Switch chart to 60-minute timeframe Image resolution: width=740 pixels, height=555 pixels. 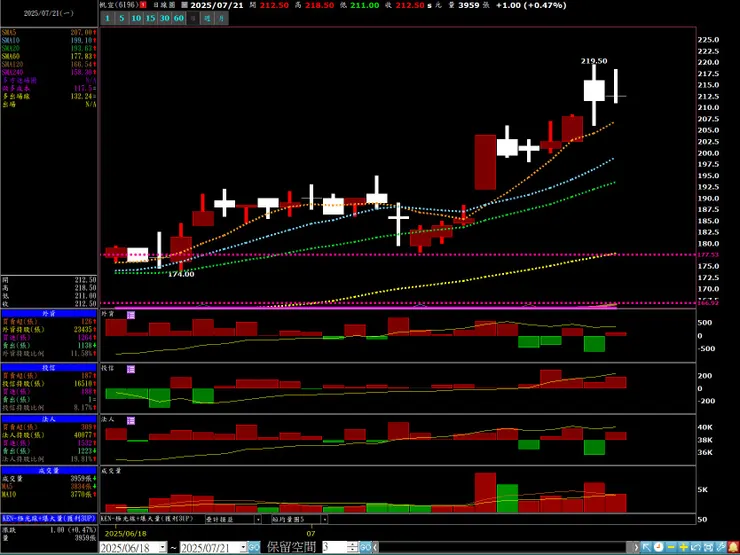point(178,18)
